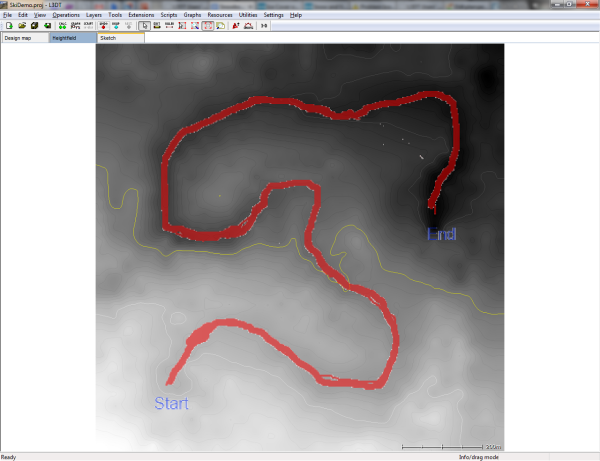Screen dimensions: 600x461
Task: Click the green arrow import icon
Action: pyautogui.click(x=47, y=25)
